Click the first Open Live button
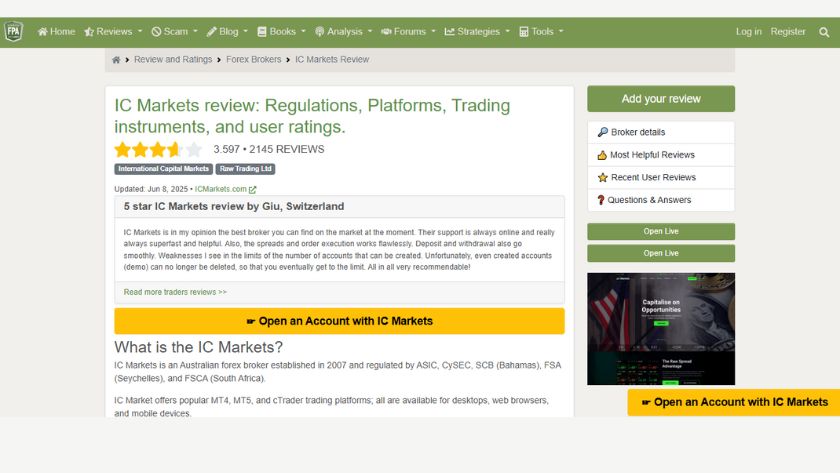This screenshot has height=473, width=840. pos(661,231)
